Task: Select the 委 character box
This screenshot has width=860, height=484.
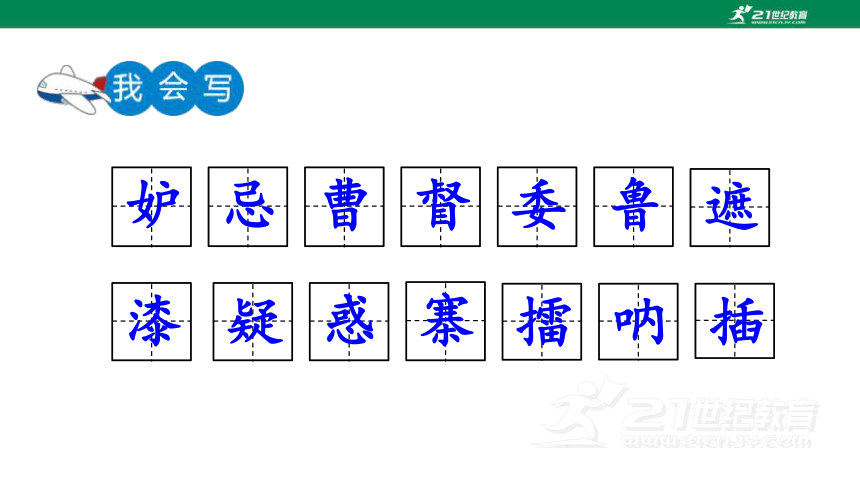Action: [x=537, y=207]
